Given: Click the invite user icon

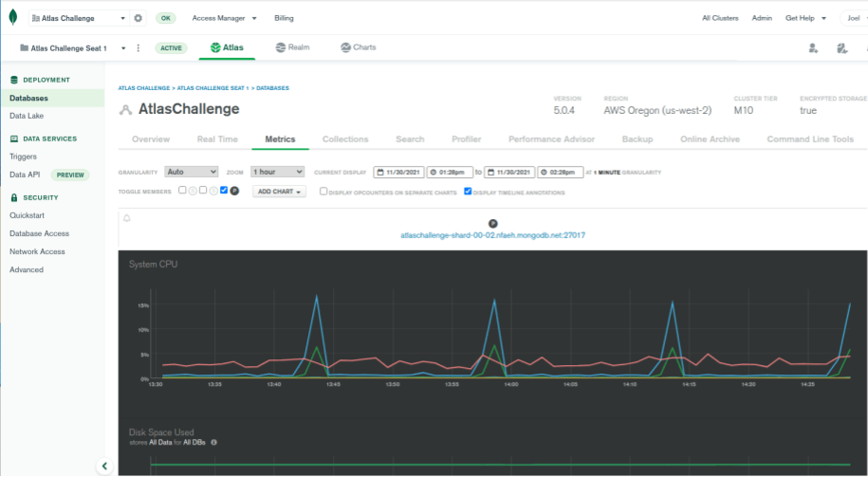Looking at the screenshot, I should click(x=813, y=48).
